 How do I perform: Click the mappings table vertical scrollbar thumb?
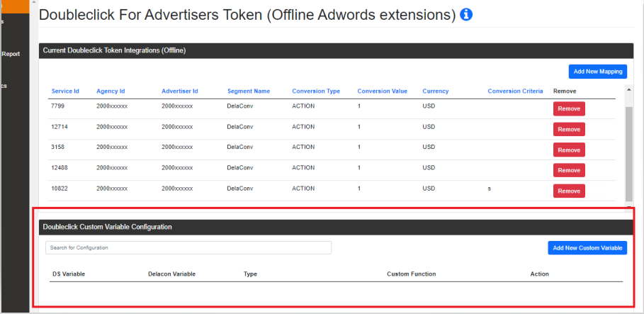(x=629, y=154)
